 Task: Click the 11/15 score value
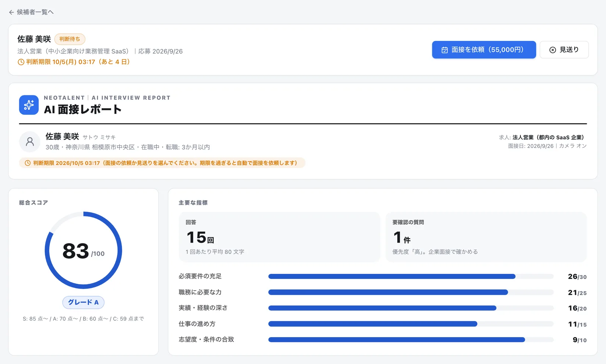point(577,324)
